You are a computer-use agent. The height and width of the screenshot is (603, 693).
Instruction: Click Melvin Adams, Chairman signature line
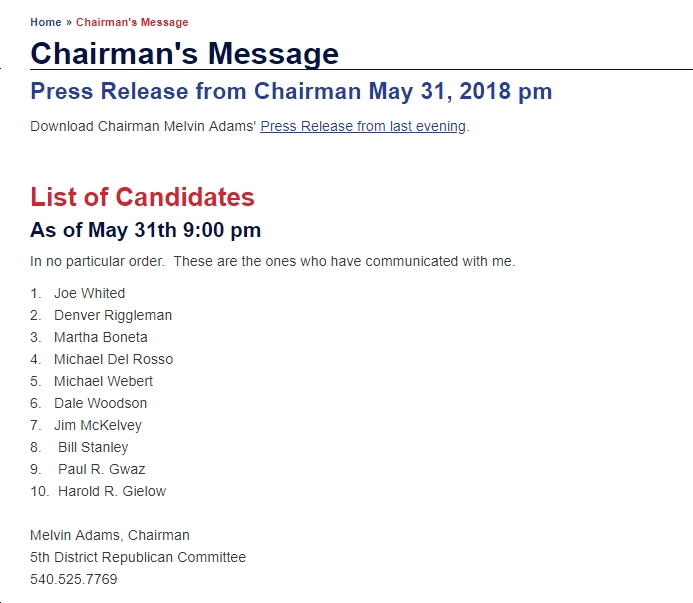tap(110, 535)
